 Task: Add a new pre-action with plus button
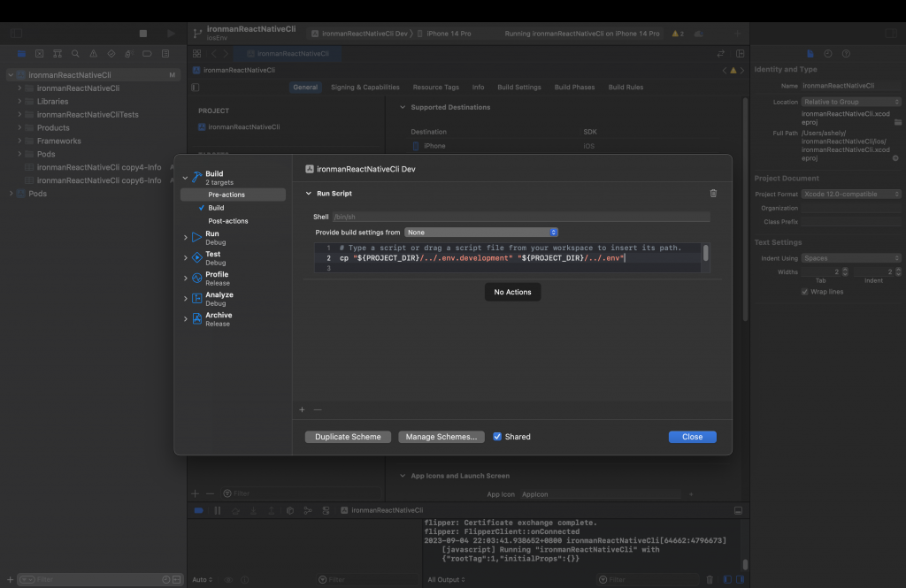(302, 409)
